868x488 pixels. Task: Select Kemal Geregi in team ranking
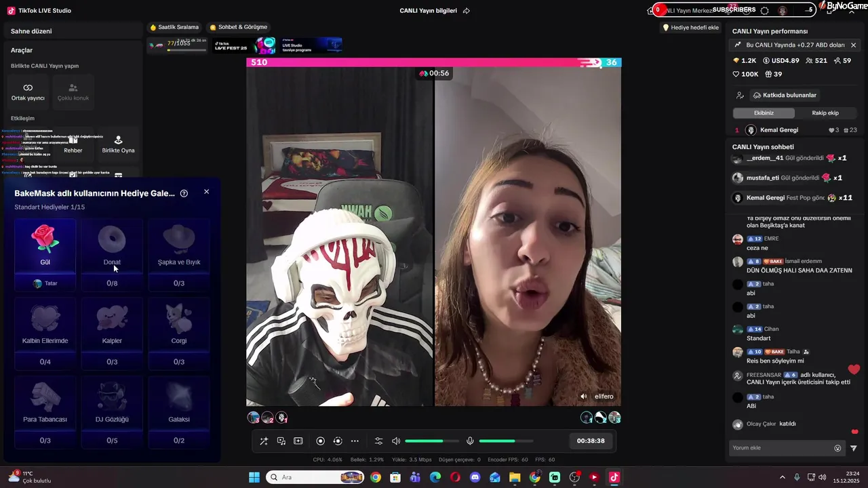[779, 130]
